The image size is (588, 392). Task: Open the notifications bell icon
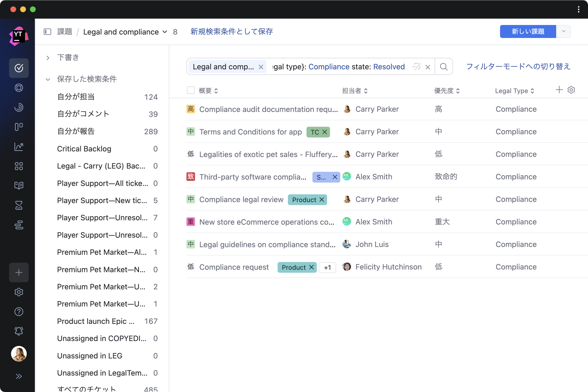coord(19,331)
